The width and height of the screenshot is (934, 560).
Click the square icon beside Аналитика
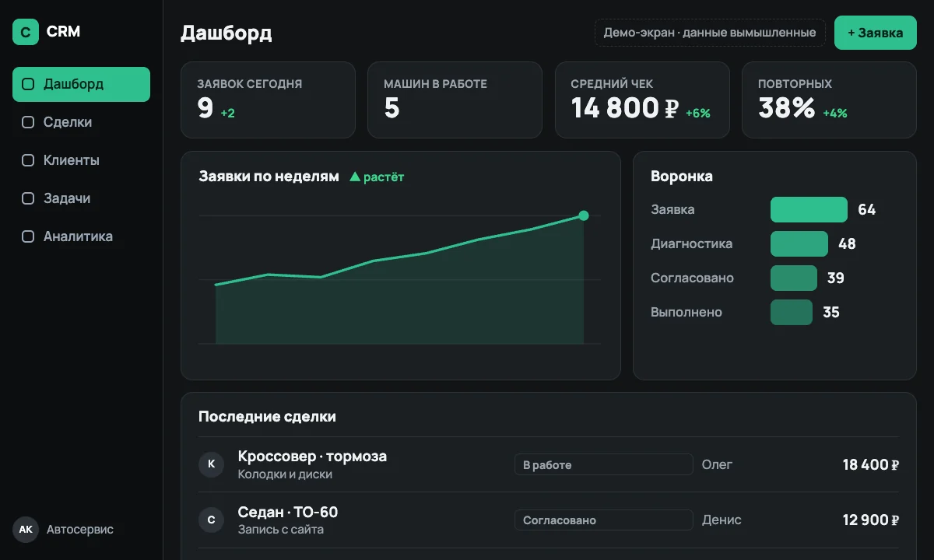28,236
